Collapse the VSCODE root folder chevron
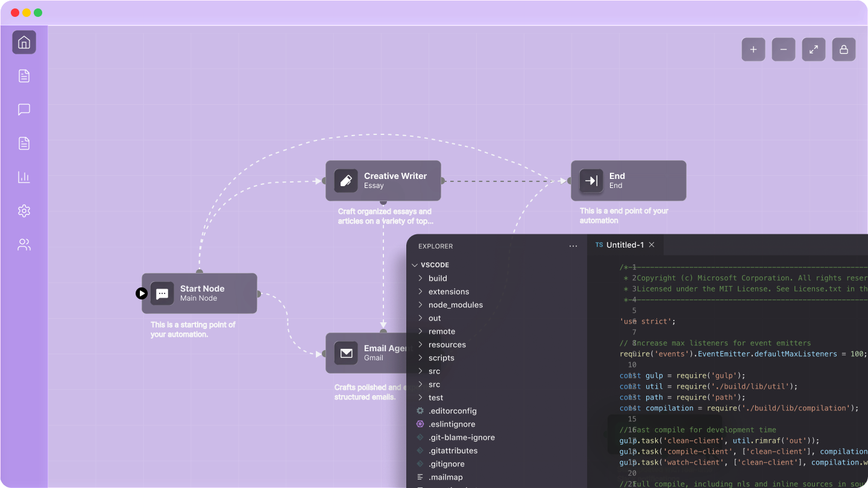The height and width of the screenshot is (488, 868). tap(415, 265)
